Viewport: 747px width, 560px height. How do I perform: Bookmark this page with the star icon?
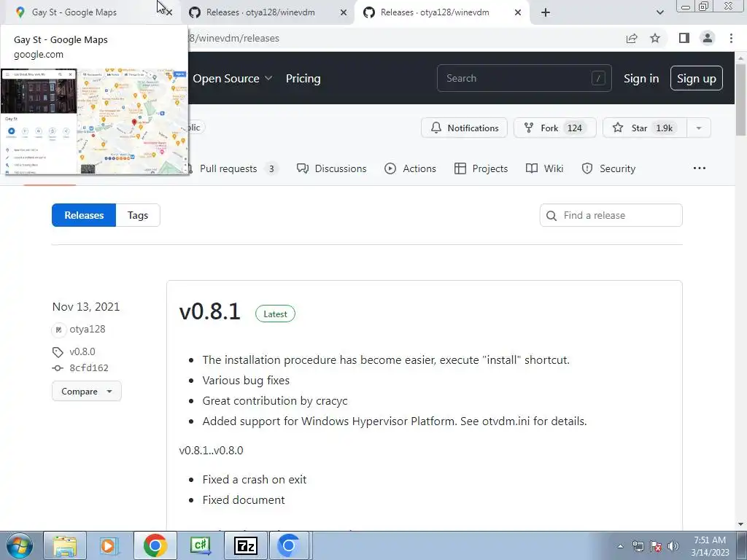[655, 38]
